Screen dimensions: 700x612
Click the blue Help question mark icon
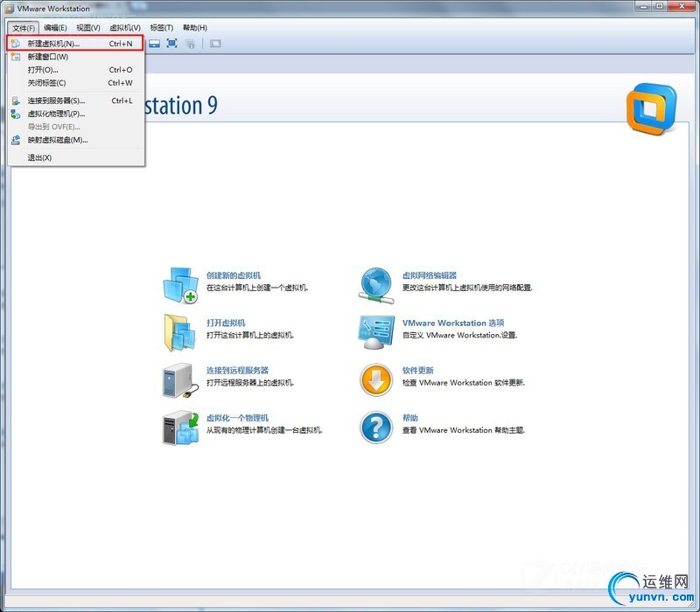376,428
